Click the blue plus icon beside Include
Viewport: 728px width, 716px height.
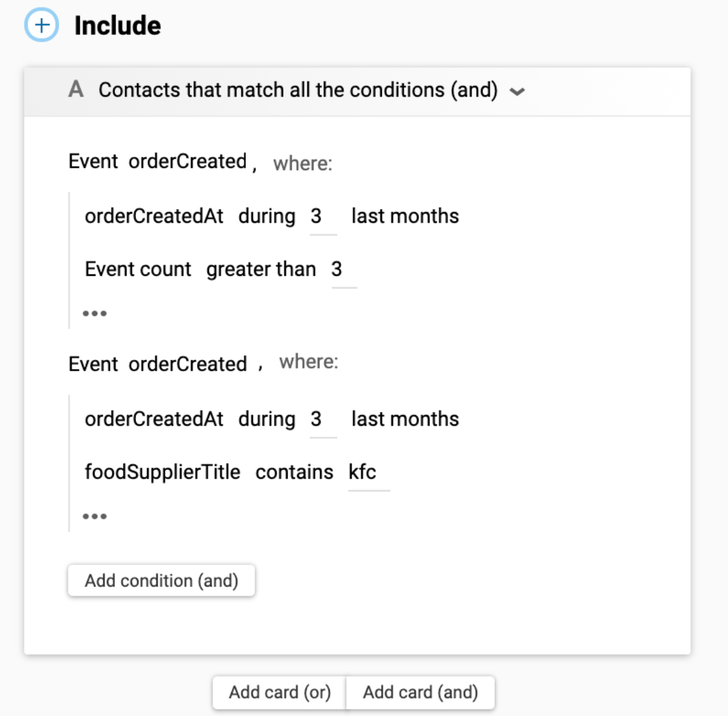pyautogui.click(x=41, y=26)
